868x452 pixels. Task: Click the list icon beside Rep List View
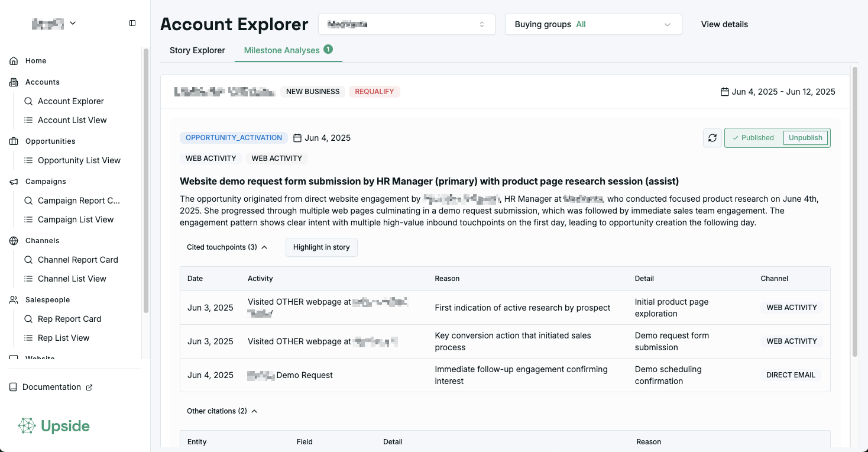[28, 338]
